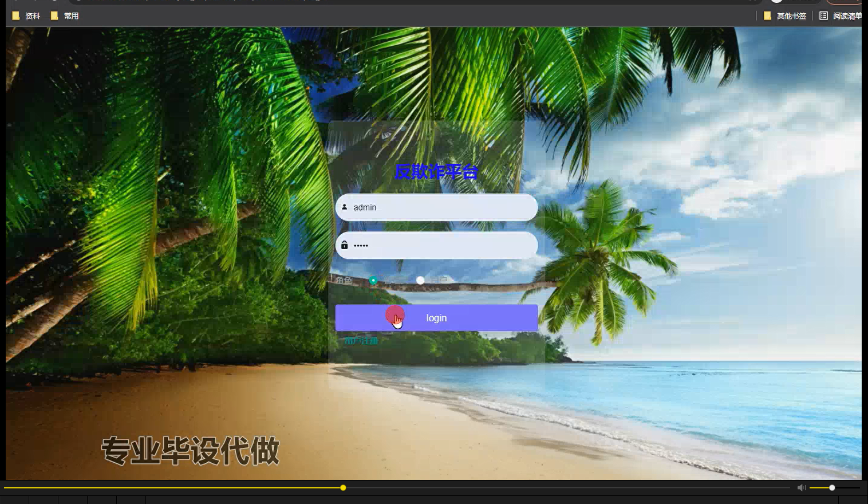Open the 用户注册 registration link
Screen dimensions: 868x504
(x=361, y=339)
